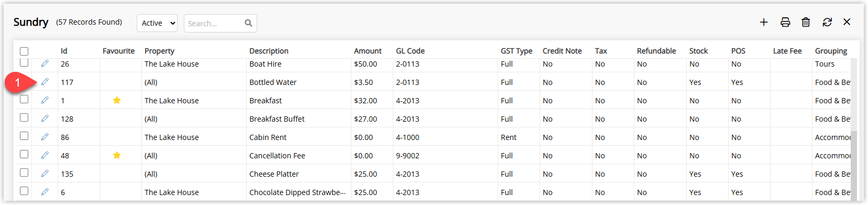The height and width of the screenshot is (205, 868).
Task: Edit the Bottled Water record with its pencil icon
Action: coord(45,82)
